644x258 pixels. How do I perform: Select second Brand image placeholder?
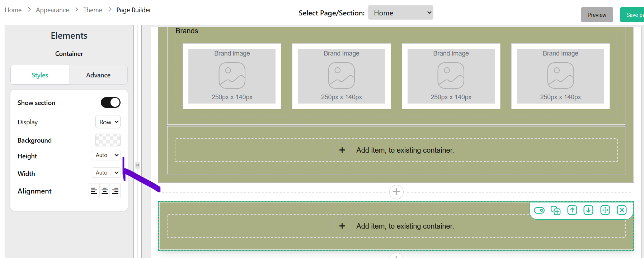pyautogui.click(x=341, y=76)
